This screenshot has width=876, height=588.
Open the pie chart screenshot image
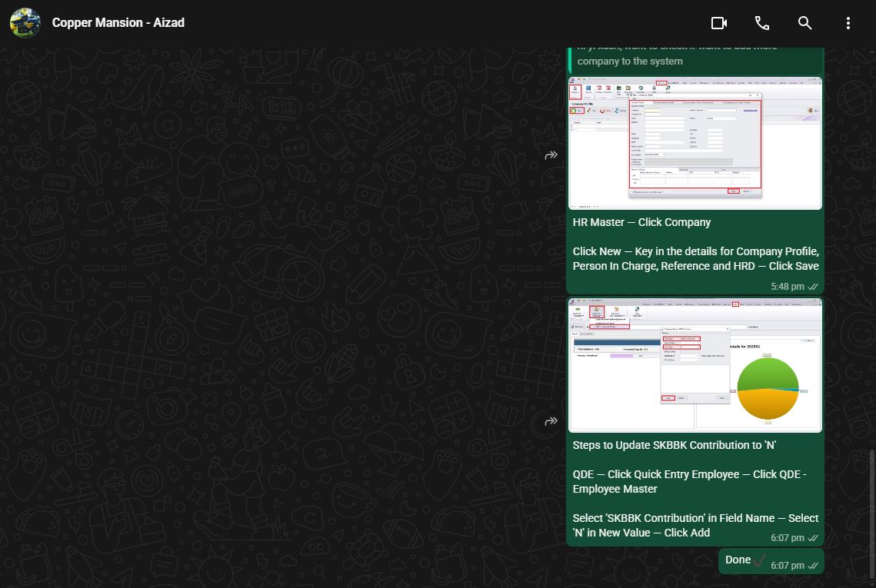pos(695,365)
